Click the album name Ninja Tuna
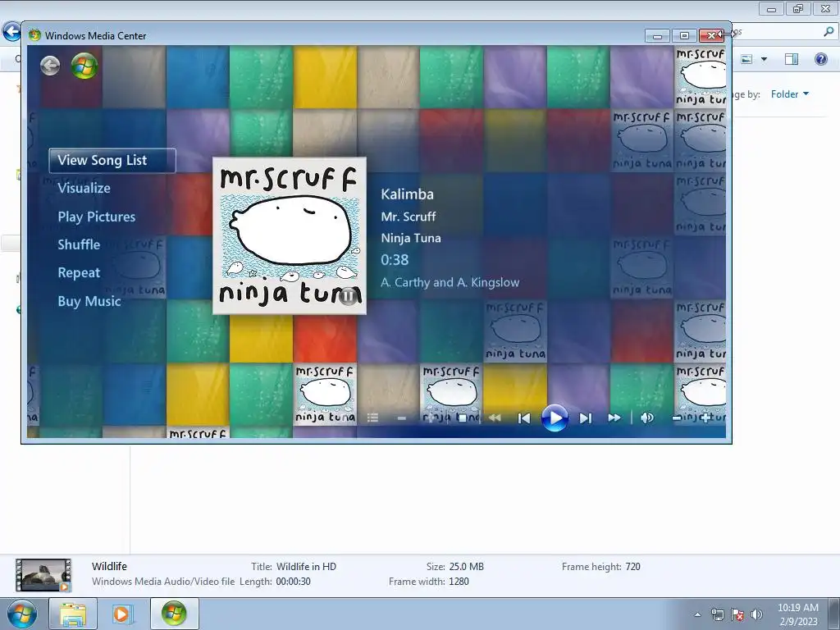Viewport: 840px width, 630px height. click(x=411, y=238)
